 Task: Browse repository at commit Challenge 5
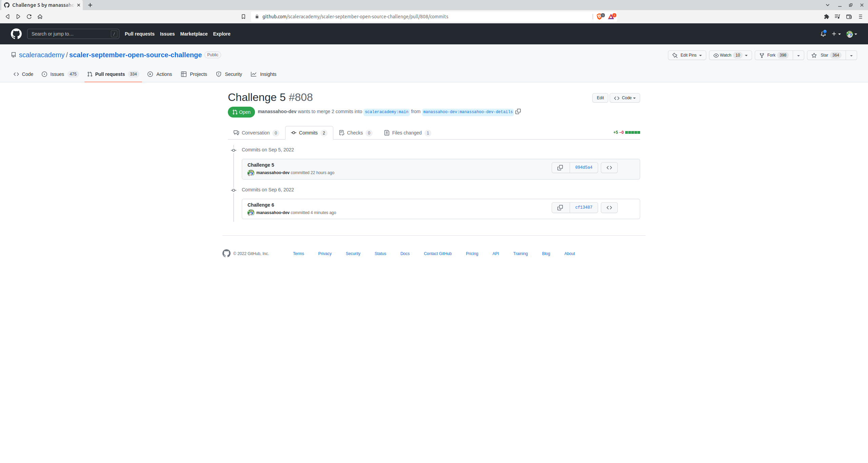coord(609,167)
